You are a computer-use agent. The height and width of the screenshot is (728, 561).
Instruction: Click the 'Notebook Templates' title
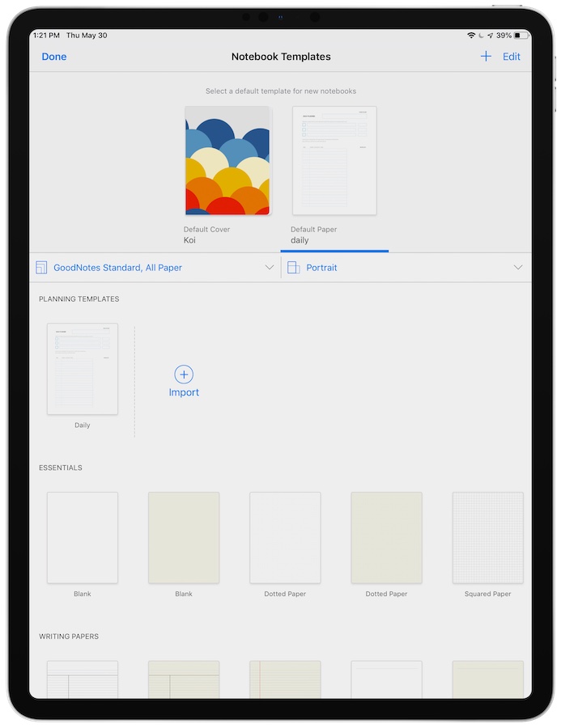tap(281, 57)
